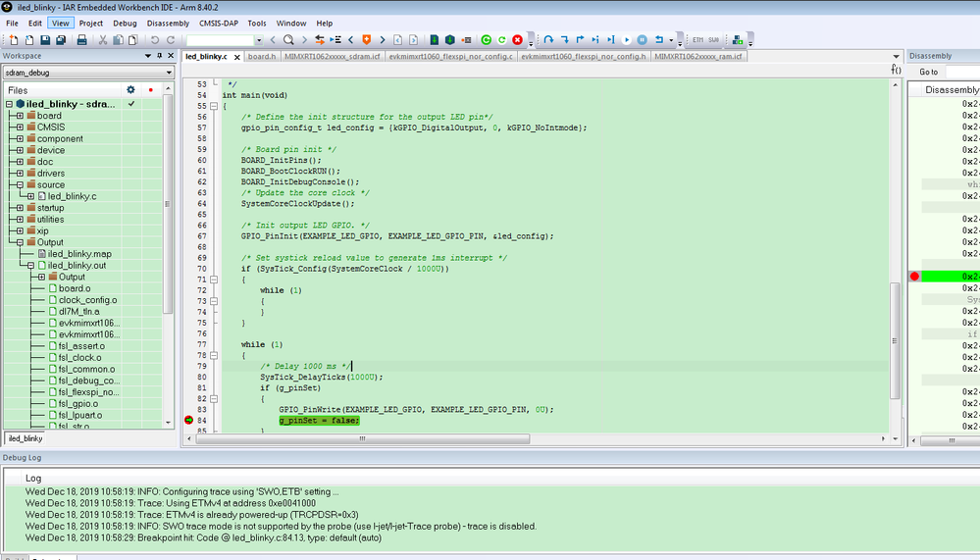Collapse the iled_blinky.out node
Screen dimensions: 980x560
(30, 266)
